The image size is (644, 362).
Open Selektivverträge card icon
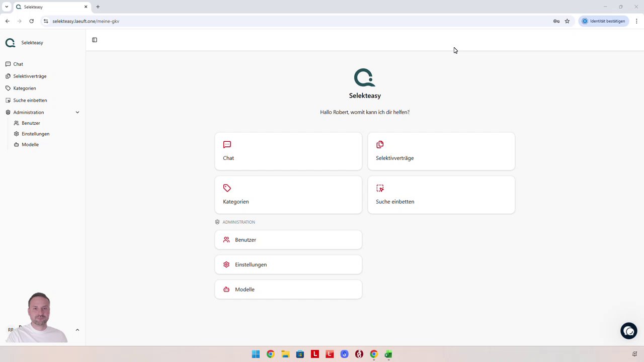click(380, 144)
